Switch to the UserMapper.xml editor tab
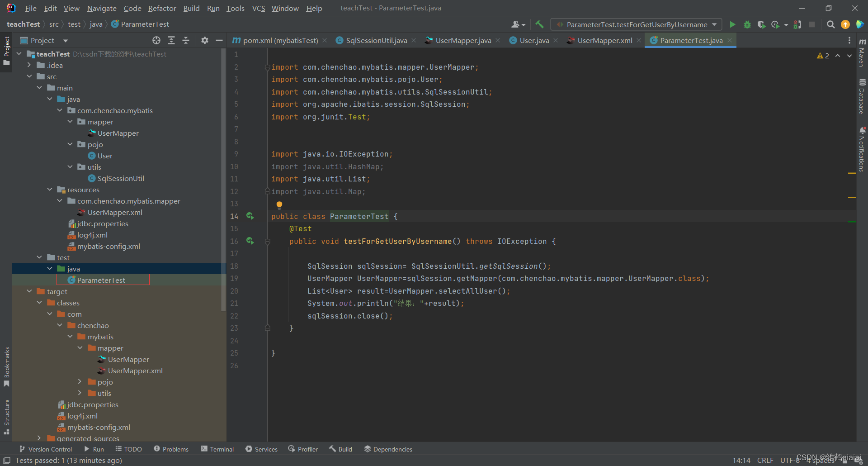 604,40
